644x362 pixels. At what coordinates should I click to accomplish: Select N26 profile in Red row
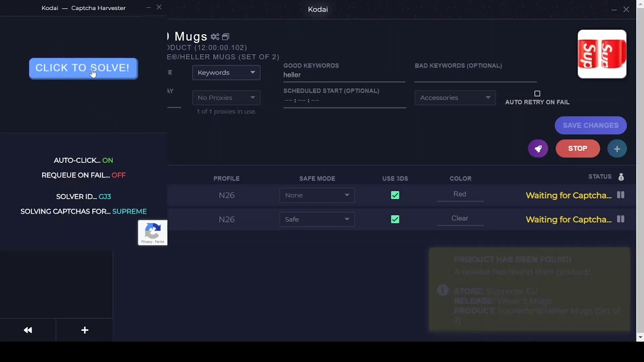pyautogui.click(x=226, y=195)
